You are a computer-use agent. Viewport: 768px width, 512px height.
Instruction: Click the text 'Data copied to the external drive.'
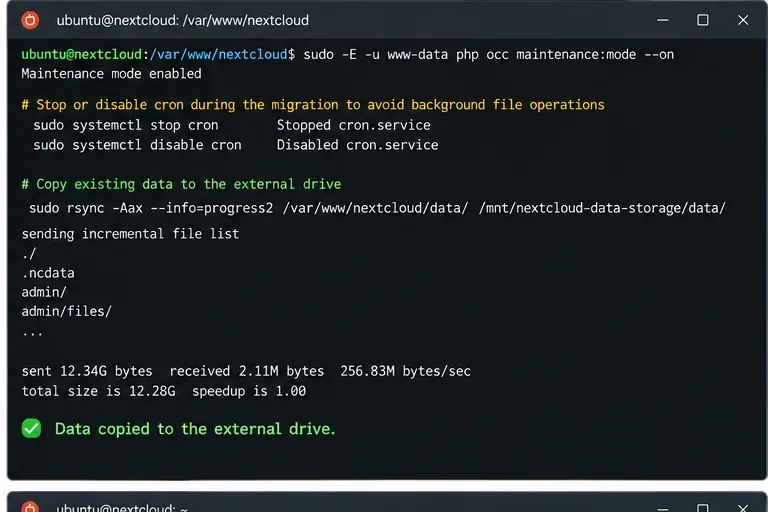[195, 429]
